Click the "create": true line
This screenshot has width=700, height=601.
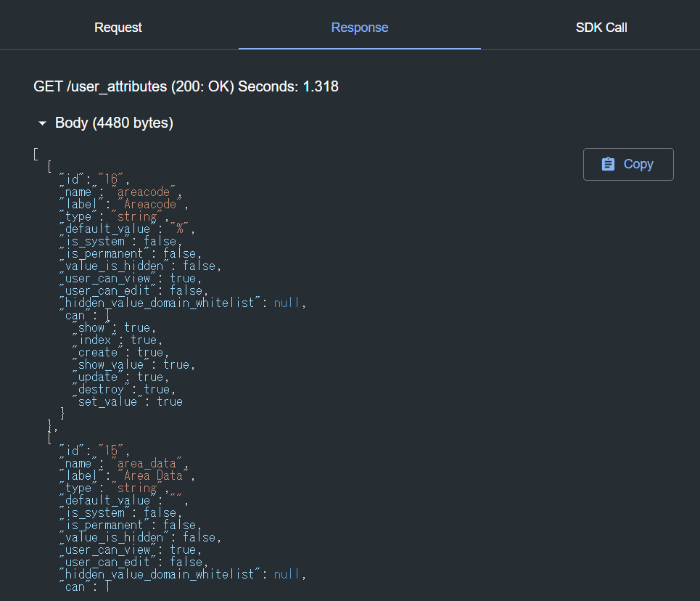(x=120, y=352)
